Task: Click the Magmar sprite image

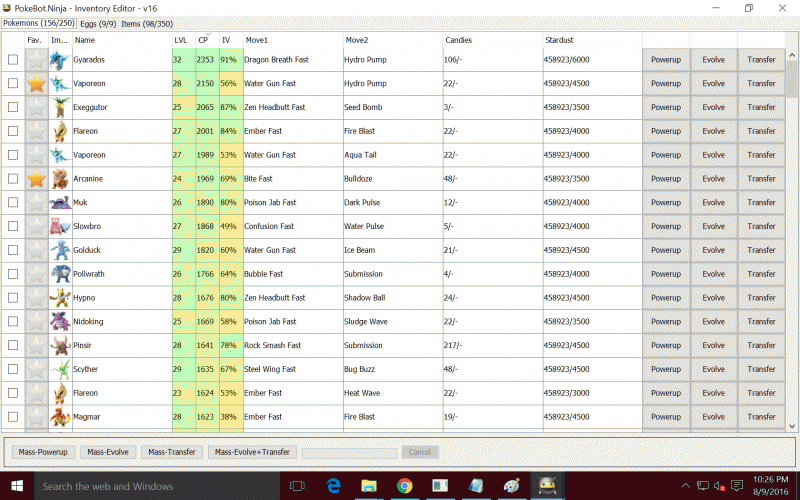Action: (x=60, y=417)
